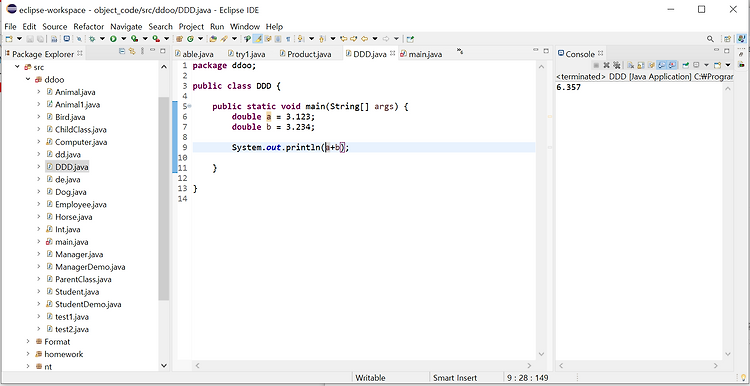
Task: Click the editor horizontal scrollbar
Action: pyautogui.click(x=364, y=365)
